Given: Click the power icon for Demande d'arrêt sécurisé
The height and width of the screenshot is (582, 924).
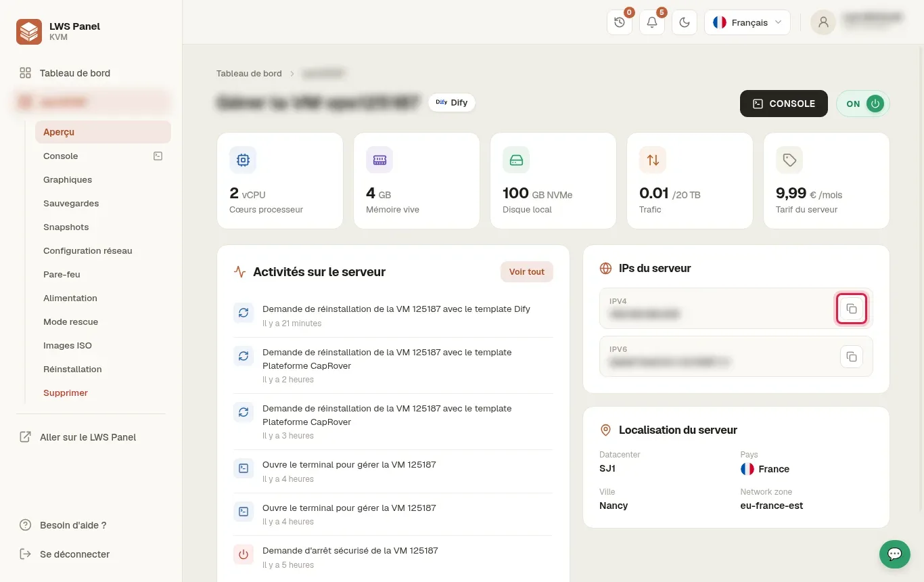Looking at the screenshot, I should point(244,554).
